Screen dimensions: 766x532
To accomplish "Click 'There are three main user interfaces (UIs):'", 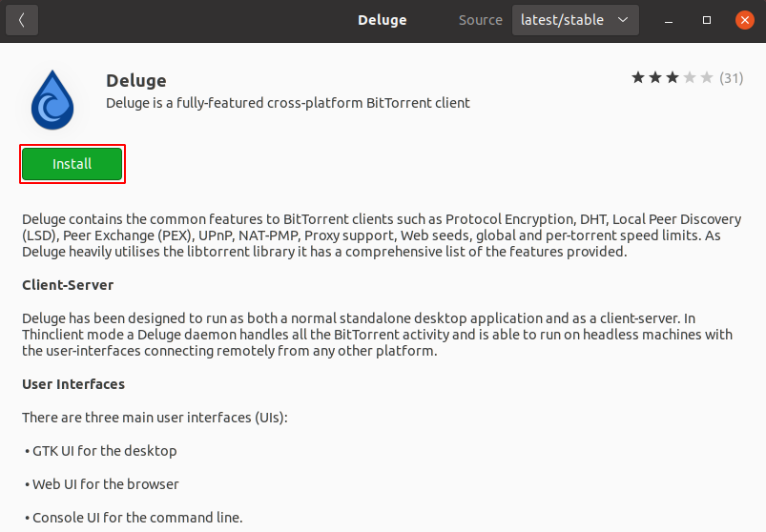I will coord(155,418).
